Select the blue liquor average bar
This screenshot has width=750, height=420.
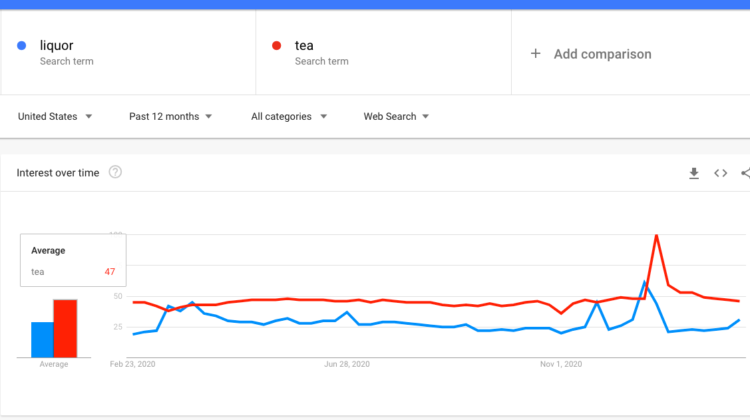[x=42, y=339]
